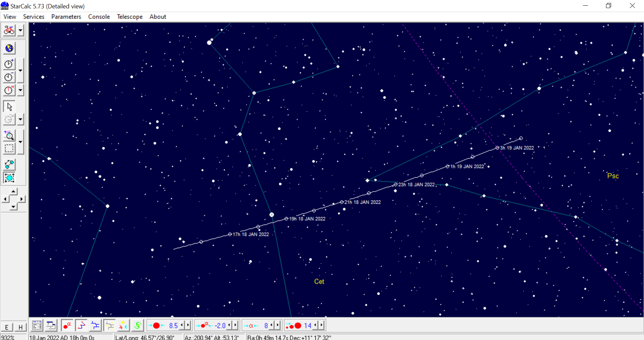
Task: Open the Telescope menu
Action: [130, 17]
